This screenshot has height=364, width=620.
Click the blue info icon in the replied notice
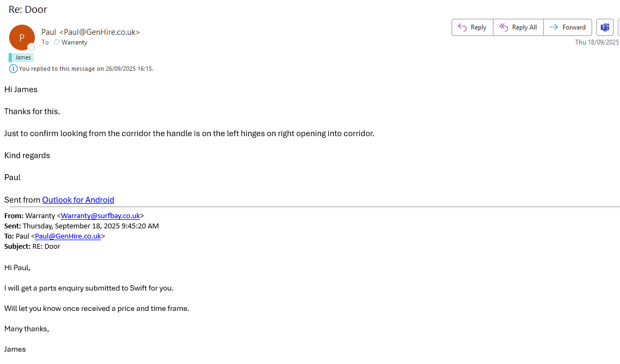[13, 69]
